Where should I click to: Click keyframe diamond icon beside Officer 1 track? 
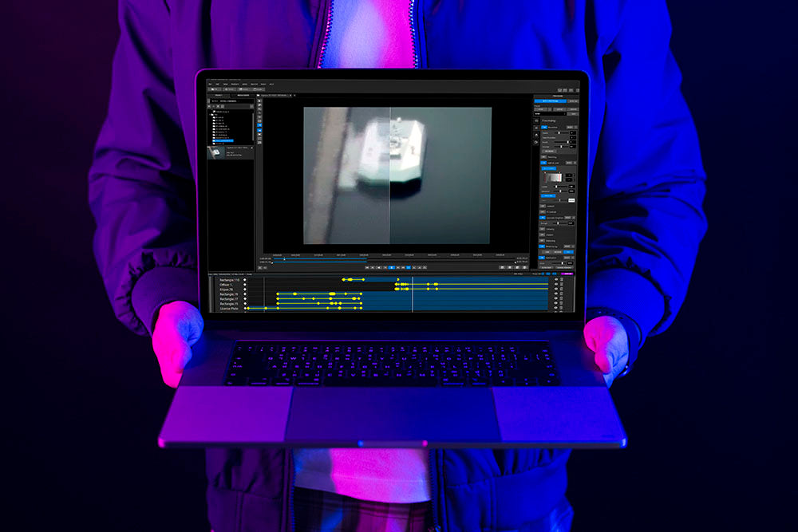pyautogui.click(x=245, y=285)
